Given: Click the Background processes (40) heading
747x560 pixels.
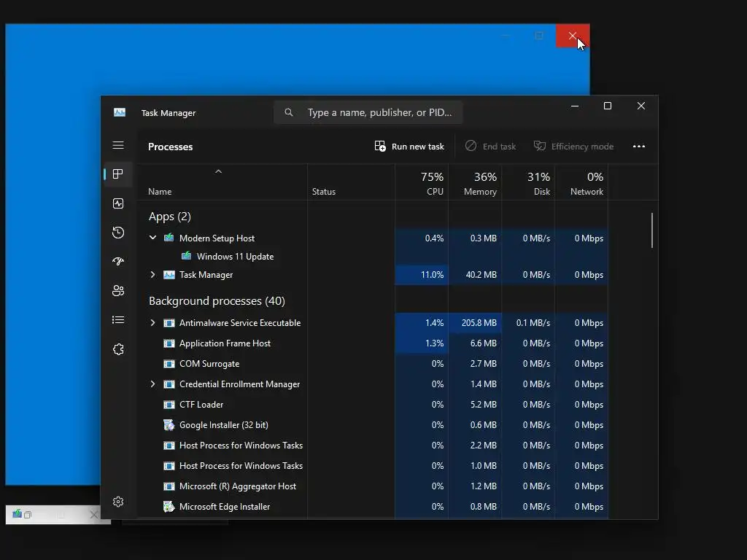Looking at the screenshot, I should [x=217, y=301].
